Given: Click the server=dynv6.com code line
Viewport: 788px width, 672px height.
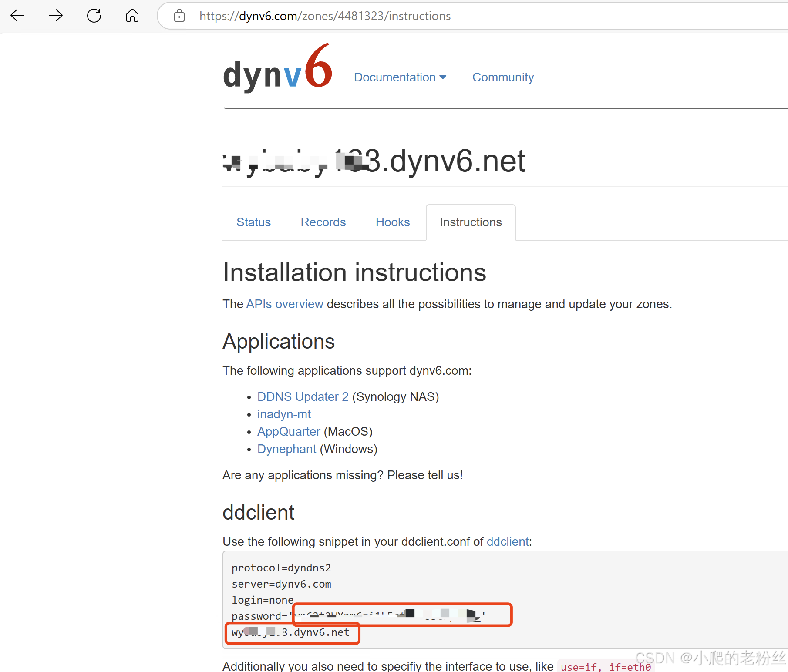Looking at the screenshot, I should point(281,584).
